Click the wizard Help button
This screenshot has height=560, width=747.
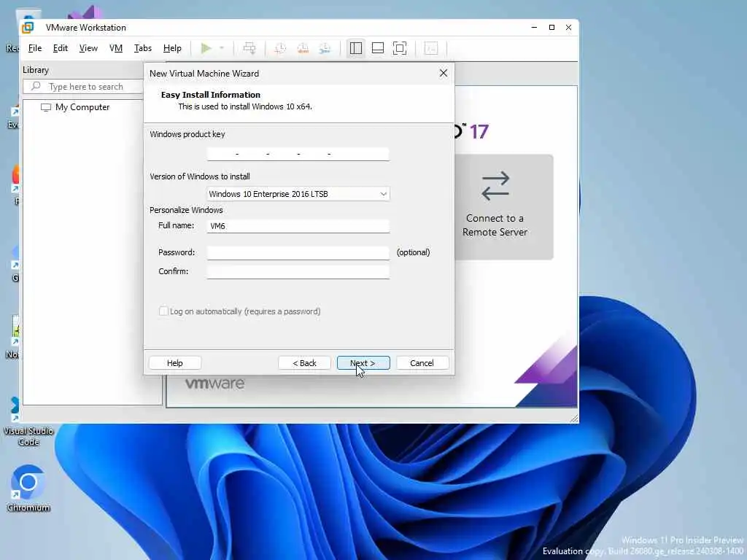(175, 363)
